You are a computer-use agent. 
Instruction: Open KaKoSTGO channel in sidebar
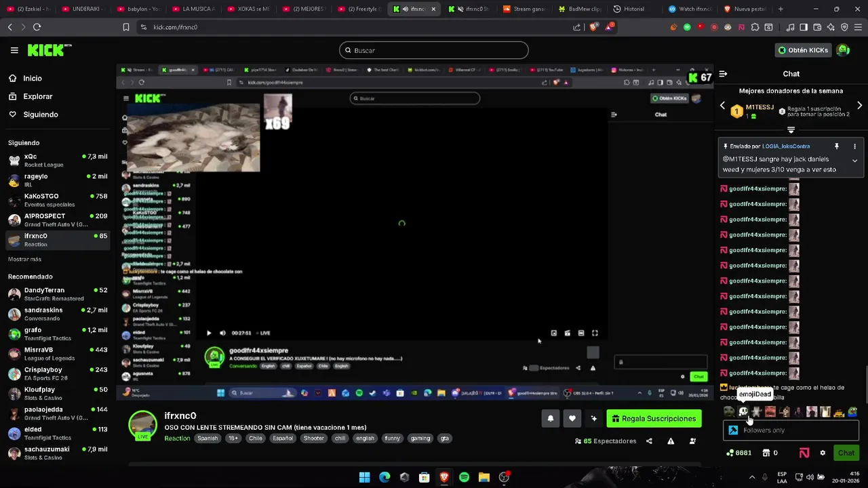58,200
